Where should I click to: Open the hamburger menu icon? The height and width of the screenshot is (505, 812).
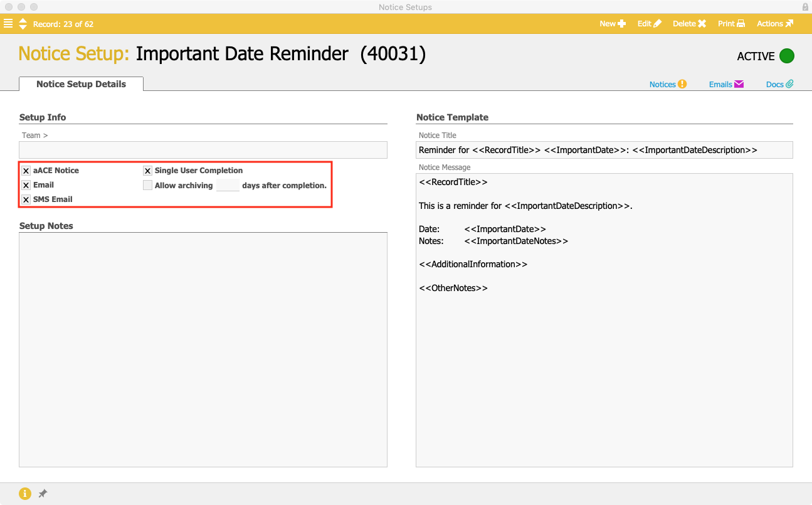(8, 24)
